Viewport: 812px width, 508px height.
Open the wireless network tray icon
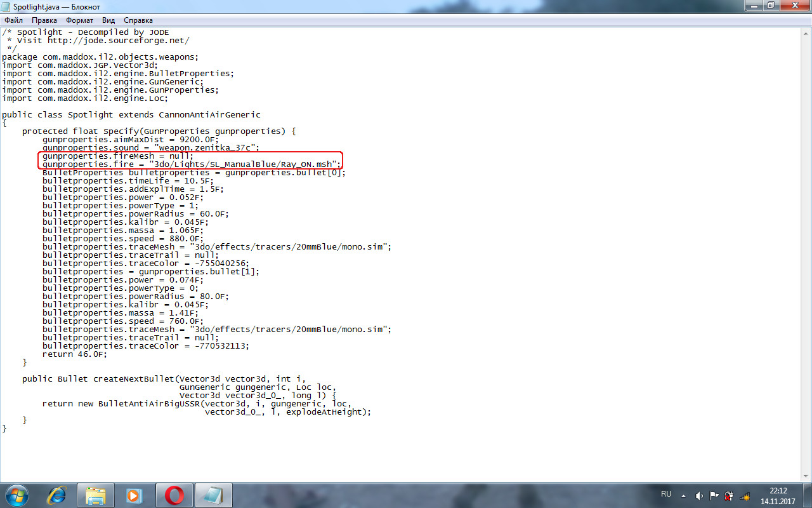(x=745, y=495)
